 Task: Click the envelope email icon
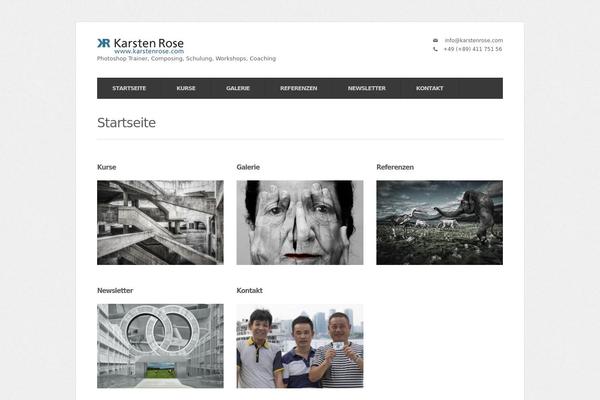(x=435, y=40)
